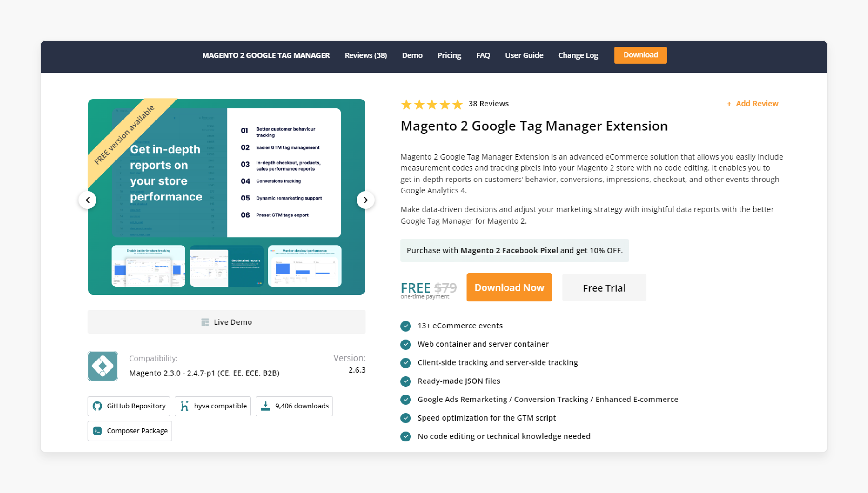Screen dimensions: 868x493
Task: Click the Composer terminal icon
Action: point(97,431)
